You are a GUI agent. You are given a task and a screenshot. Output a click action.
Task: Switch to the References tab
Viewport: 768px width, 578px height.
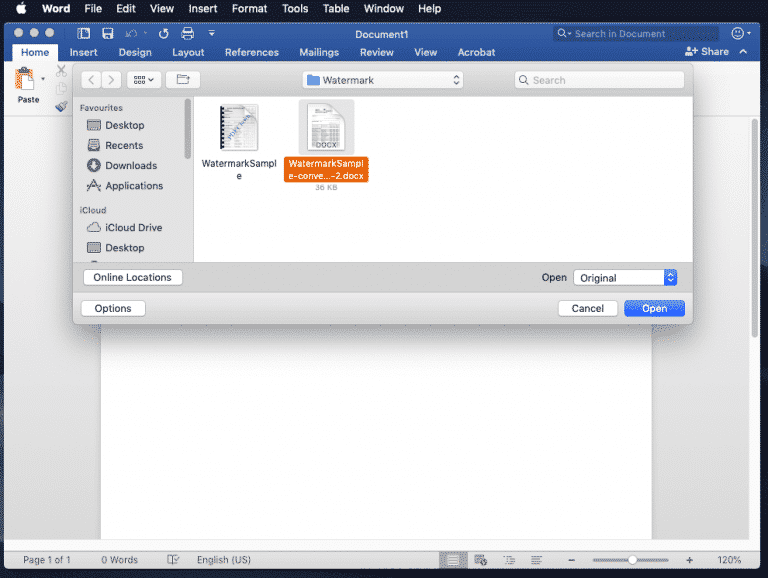(252, 52)
